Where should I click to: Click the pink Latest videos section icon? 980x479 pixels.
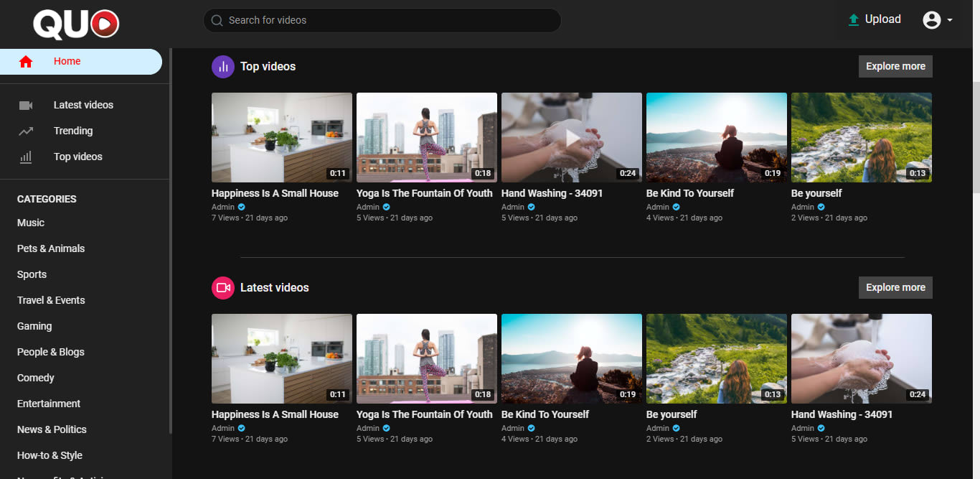(x=223, y=288)
